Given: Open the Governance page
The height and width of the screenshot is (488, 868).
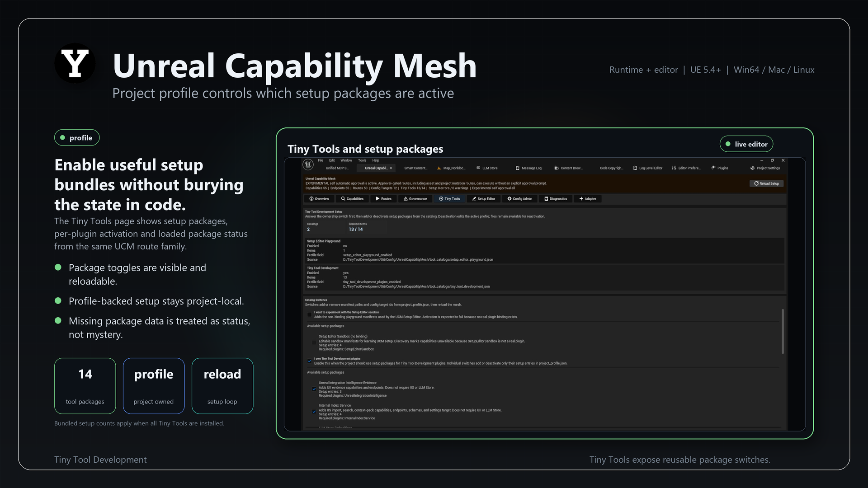Looking at the screenshot, I should [415, 199].
